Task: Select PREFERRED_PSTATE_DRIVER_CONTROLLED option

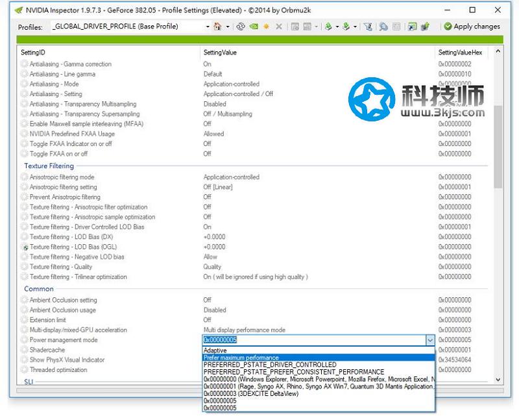Action: (x=319, y=365)
